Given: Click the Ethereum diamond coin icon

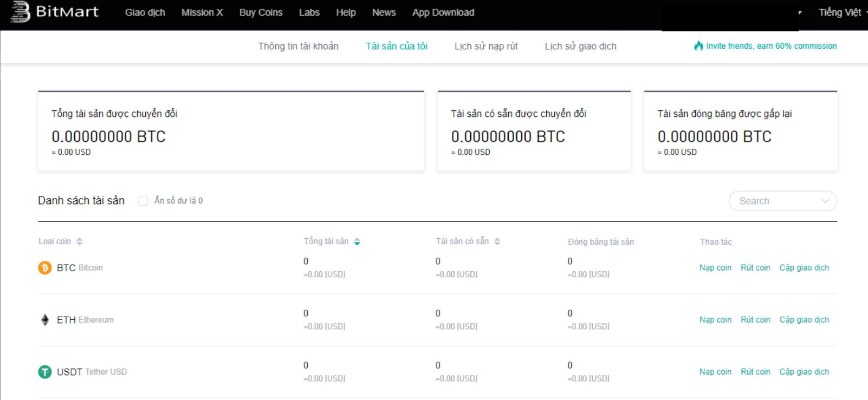Looking at the screenshot, I should (x=45, y=320).
